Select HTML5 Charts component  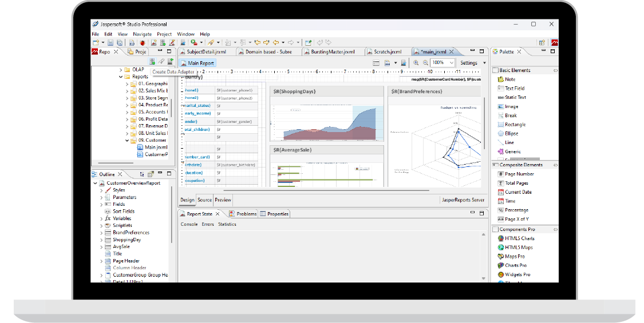516,238
